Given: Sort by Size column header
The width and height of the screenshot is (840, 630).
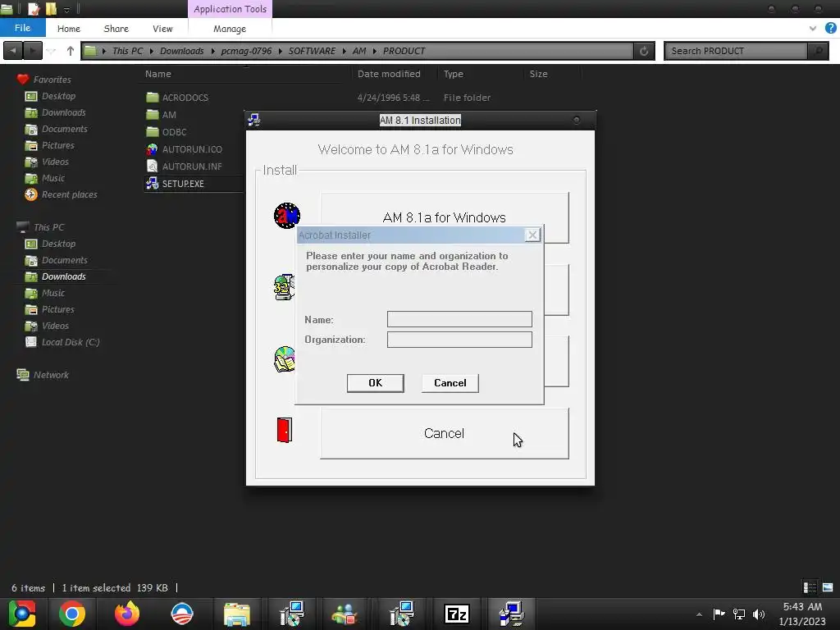Looking at the screenshot, I should 538,74.
